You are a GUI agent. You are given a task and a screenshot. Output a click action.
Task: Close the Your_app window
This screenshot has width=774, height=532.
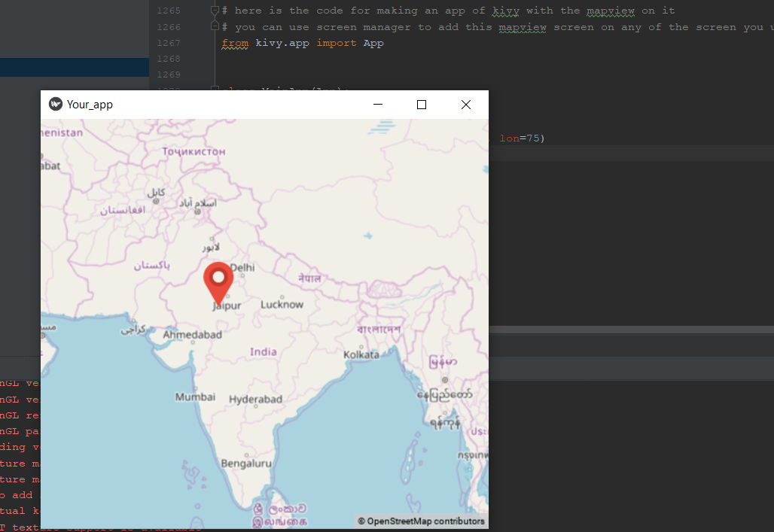pos(465,105)
